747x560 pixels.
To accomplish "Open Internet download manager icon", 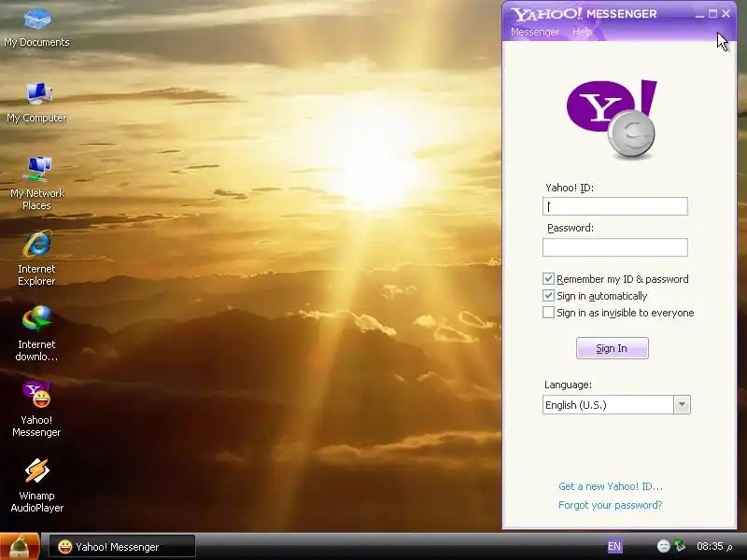I will [36, 334].
